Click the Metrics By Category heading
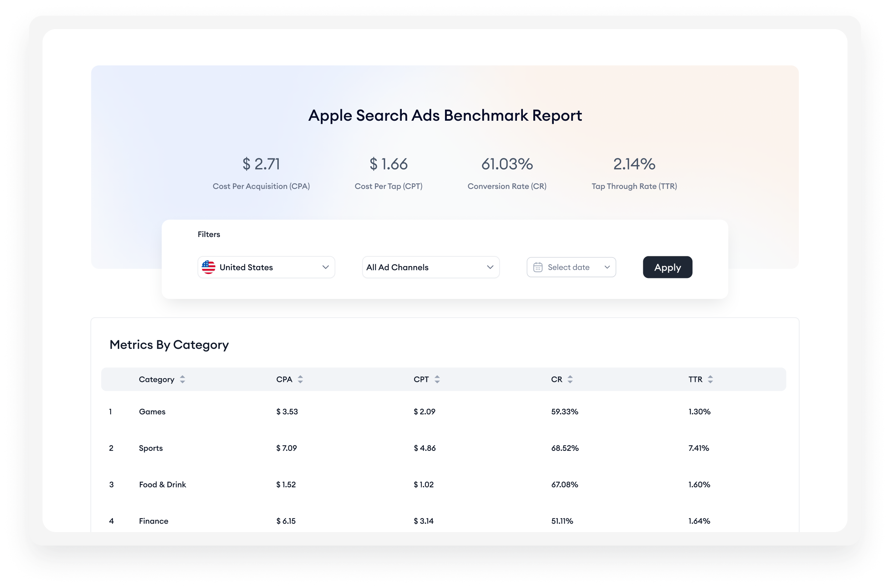The width and height of the screenshot is (890, 588). pos(169,344)
